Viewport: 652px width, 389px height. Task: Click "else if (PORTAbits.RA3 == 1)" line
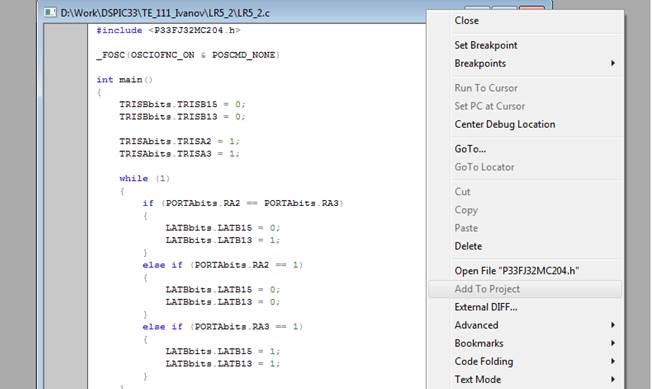(223, 327)
